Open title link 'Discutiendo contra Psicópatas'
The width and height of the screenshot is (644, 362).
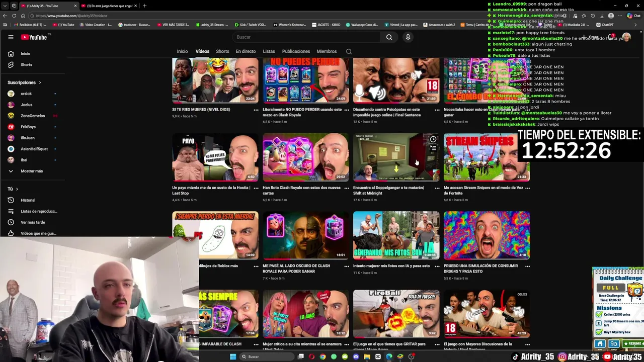(x=386, y=112)
